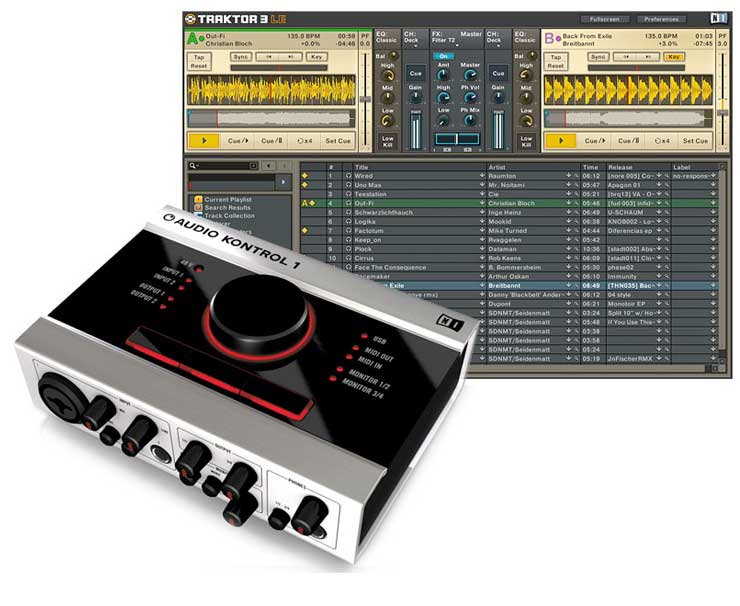Open Preferences
The width and height of the screenshot is (740, 606).
tap(661, 19)
